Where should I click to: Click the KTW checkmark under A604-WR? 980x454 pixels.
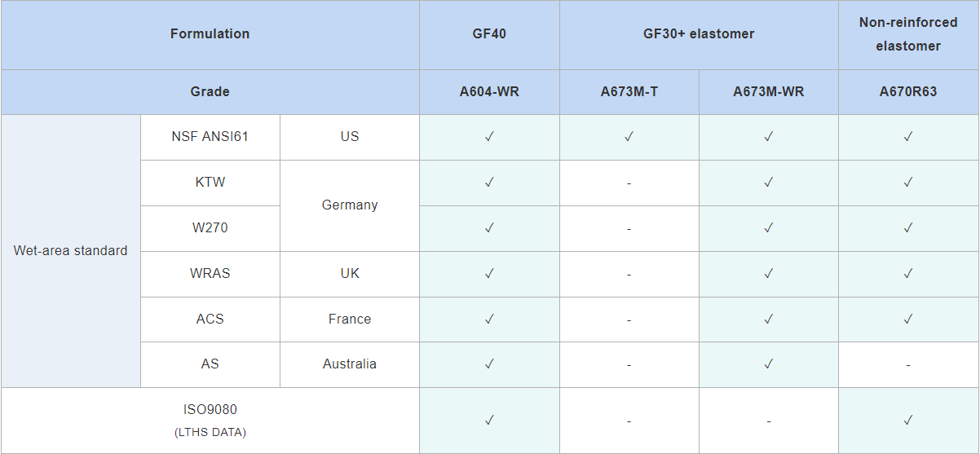(x=489, y=183)
